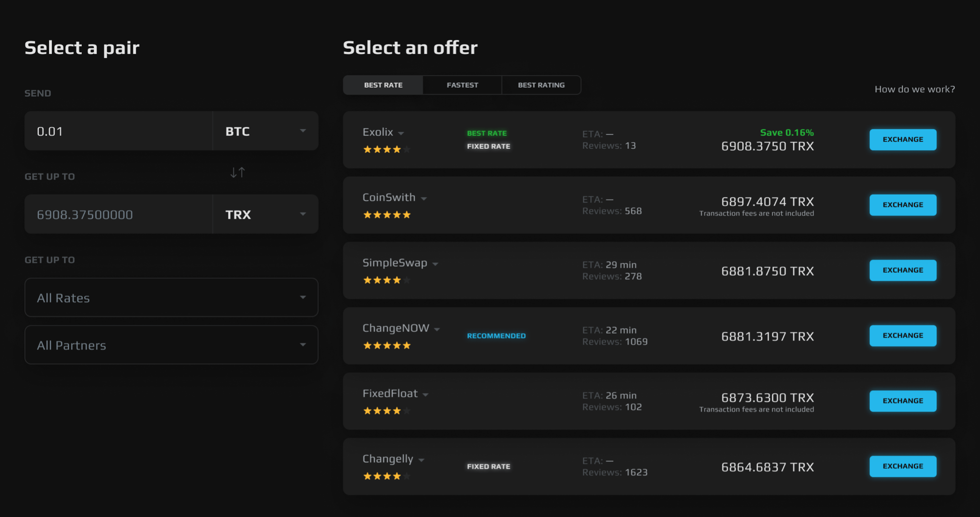This screenshot has width=980, height=517.
Task: Click Reviews: 13 on Exolix
Action: tap(609, 146)
